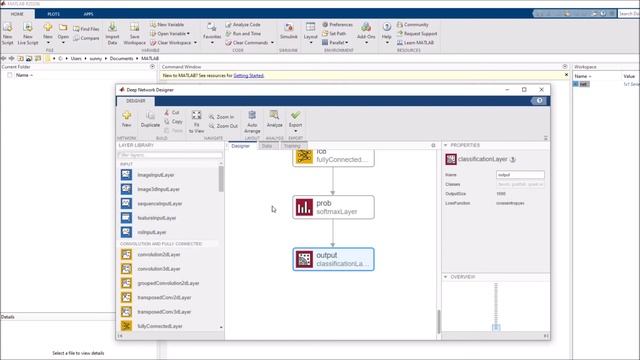
Task: Click Save Workspace icon
Action: pos(134,28)
